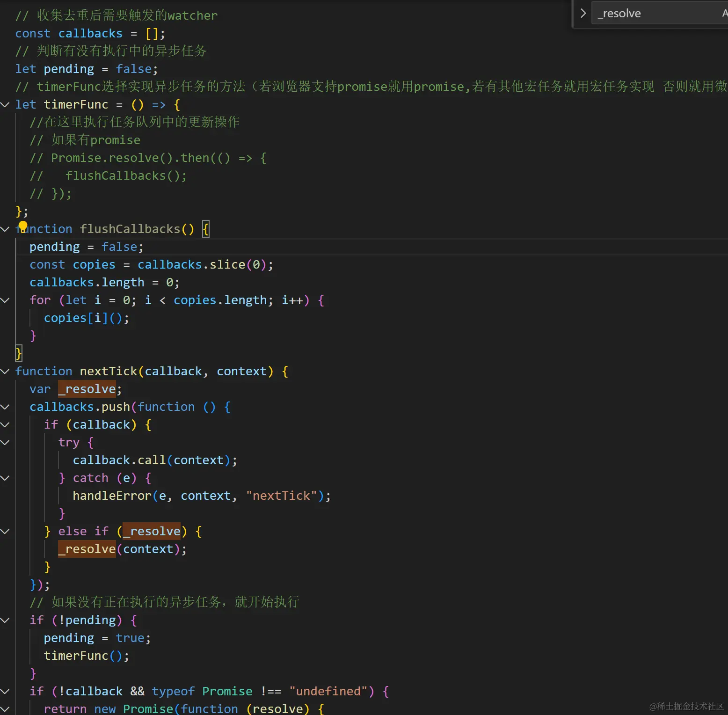
Task: Click the _resolve(context) call
Action: tap(122, 549)
